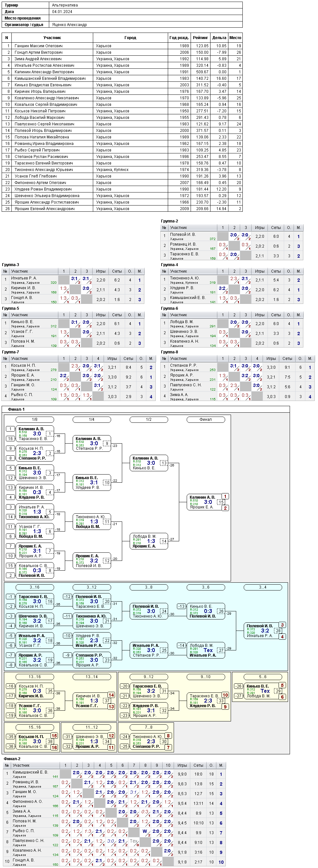The image size is (318, 868).
Task: Select the Финал round header pill
Action: (x=206, y=420)
